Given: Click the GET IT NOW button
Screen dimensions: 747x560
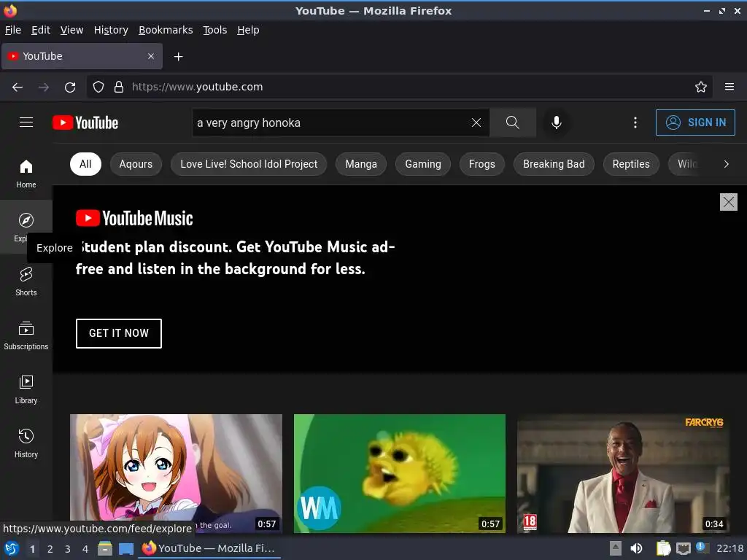Looking at the screenshot, I should tap(119, 333).
